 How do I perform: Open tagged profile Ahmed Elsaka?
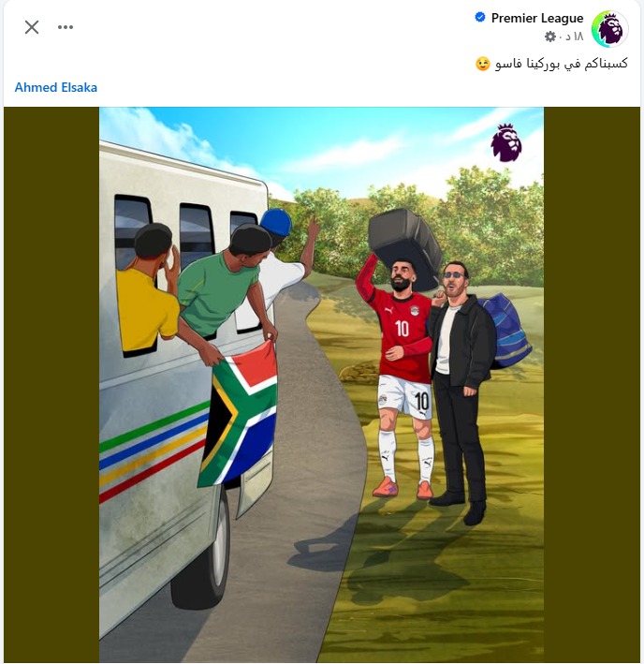pyautogui.click(x=56, y=87)
